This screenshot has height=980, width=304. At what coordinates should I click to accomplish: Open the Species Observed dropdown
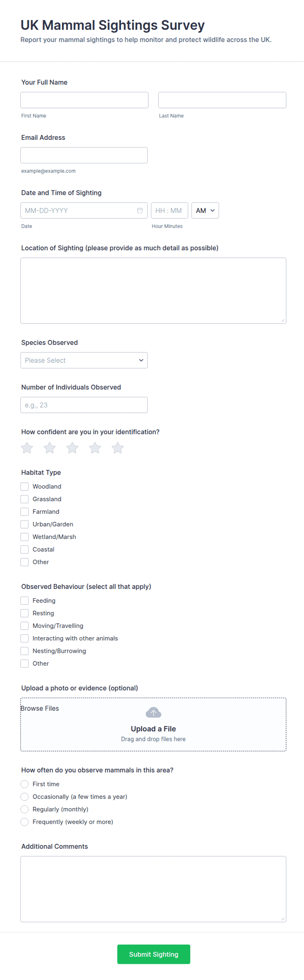[84, 360]
